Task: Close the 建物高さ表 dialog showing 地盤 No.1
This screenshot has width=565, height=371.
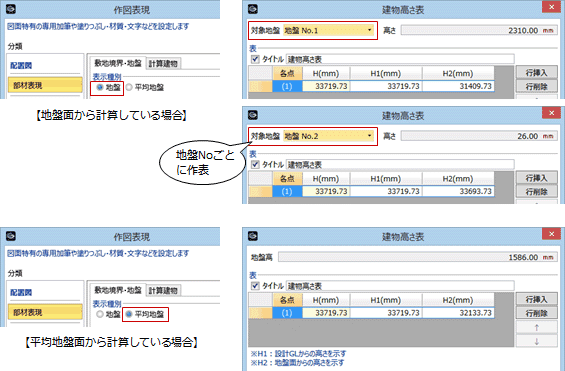Action: (552, 7)
